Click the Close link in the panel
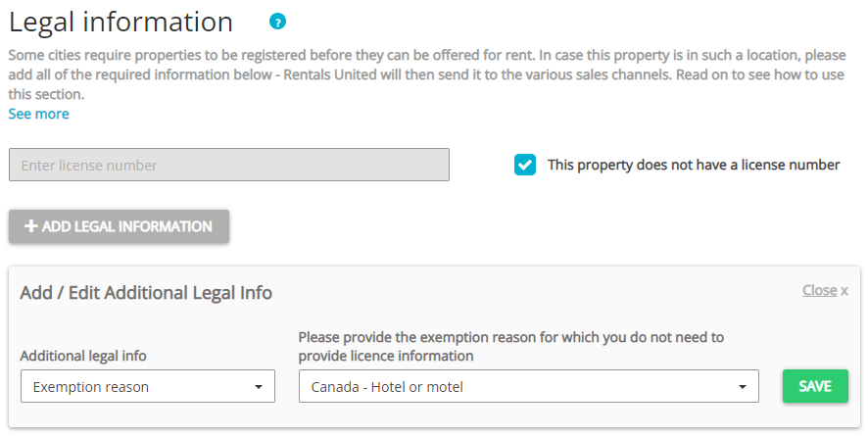This screenshot has width=868, height=438. click(819, 290)
